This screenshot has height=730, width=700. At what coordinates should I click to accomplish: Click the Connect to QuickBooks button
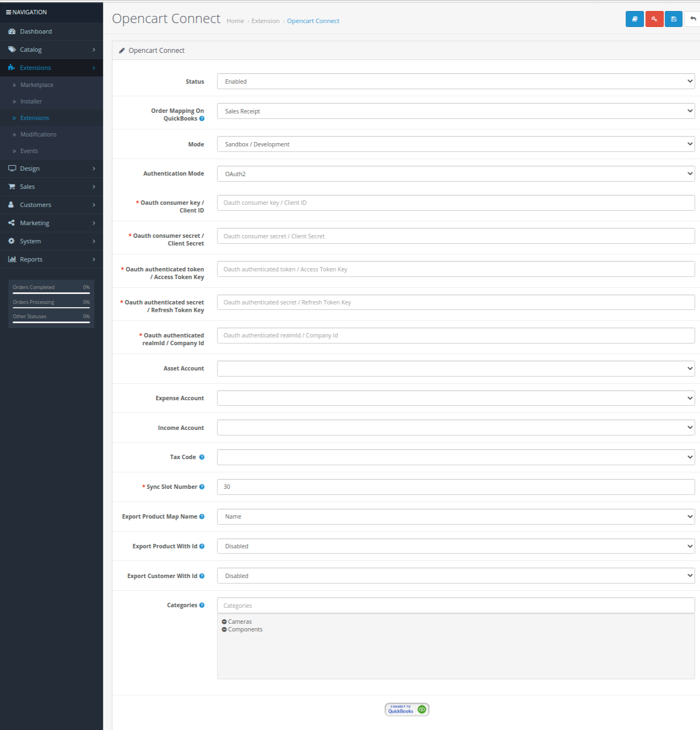[x=407, y=710]
